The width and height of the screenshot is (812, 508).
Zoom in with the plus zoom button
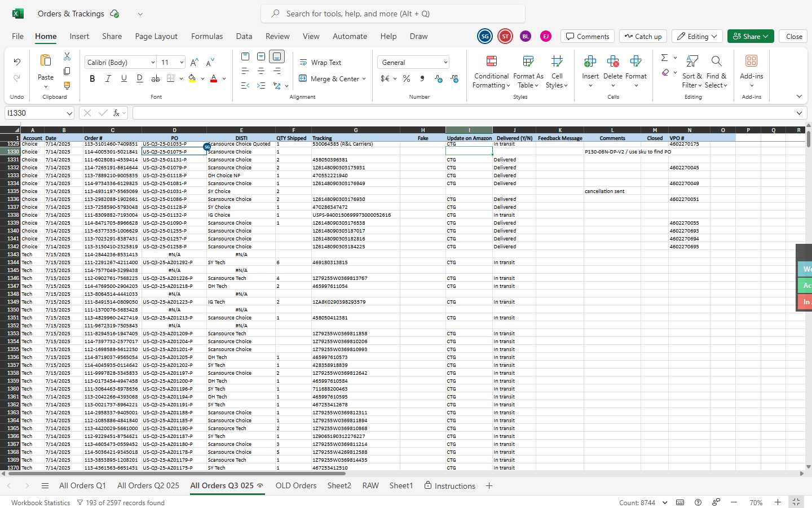778,502
